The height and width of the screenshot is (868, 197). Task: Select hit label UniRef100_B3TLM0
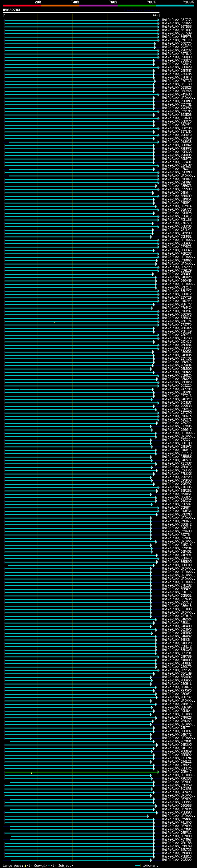[x=176, y=132]
